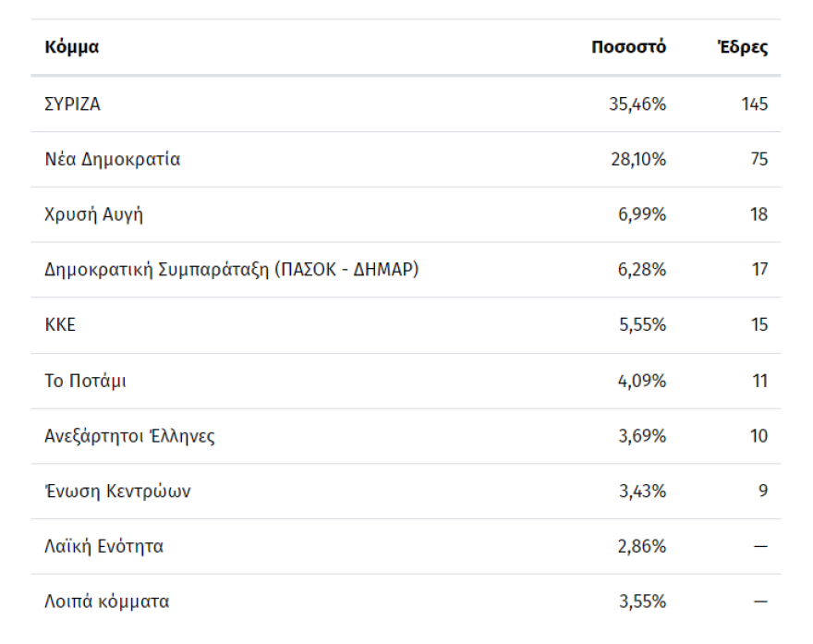Click the 2,86% percentage cell
813x644 pixels.
tap(641, 546)
